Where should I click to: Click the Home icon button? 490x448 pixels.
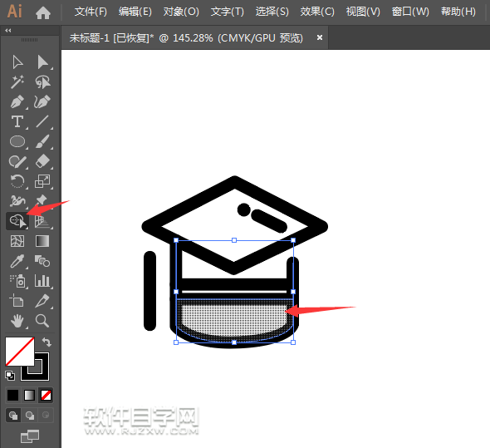coord(43,12)
